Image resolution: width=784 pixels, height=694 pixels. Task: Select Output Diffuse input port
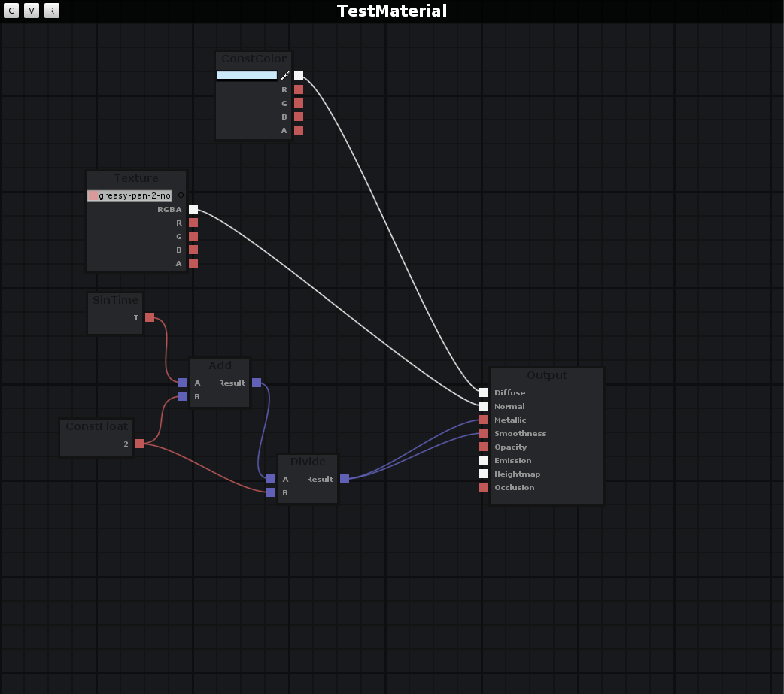click(x=483, y=392)
